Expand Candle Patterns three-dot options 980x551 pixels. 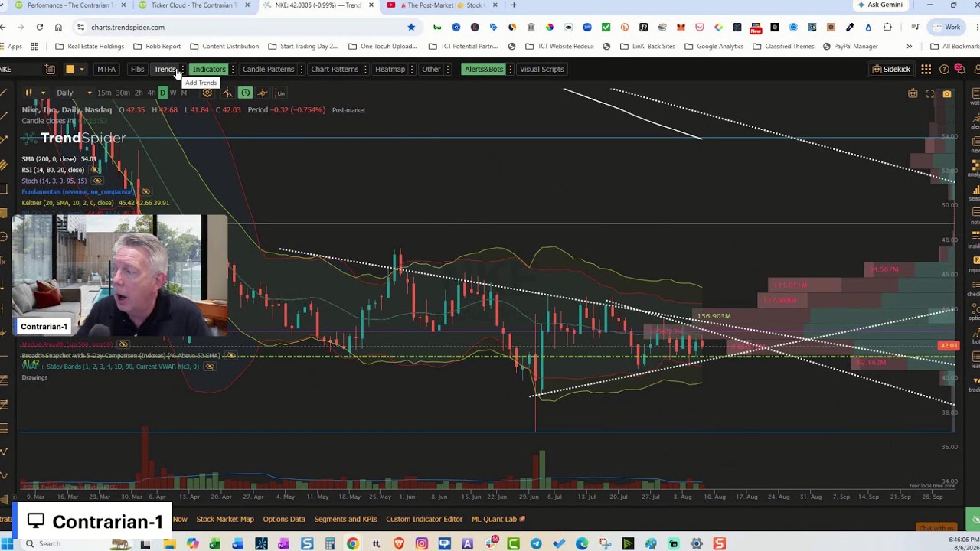tap(302, 69)
